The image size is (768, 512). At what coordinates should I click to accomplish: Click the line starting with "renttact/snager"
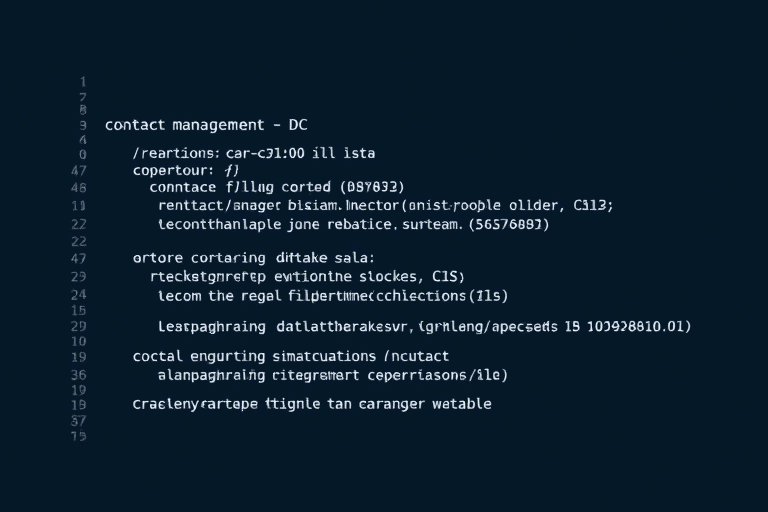[385, 205]
